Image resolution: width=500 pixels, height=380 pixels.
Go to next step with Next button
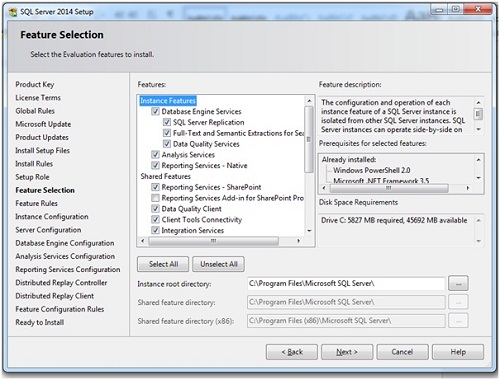pyautogui.click(x=347, y=352)
